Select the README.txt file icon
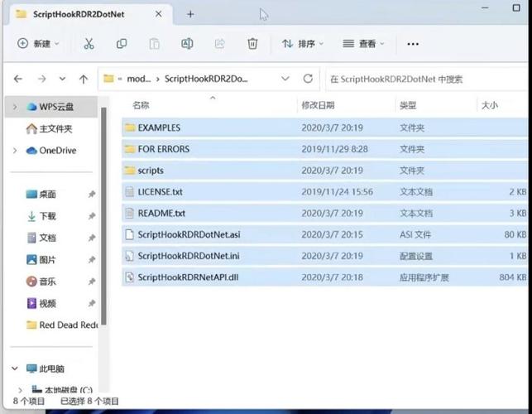Image resolution: width=532 pixels, height=414 pixels. click(x=130, y=214)
